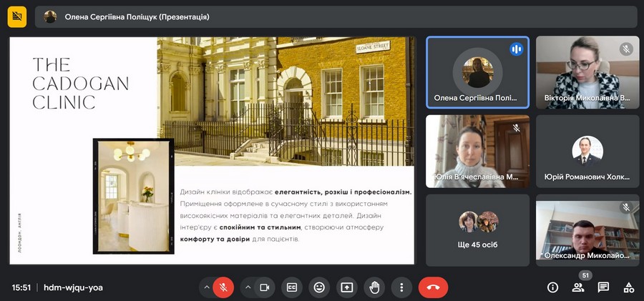Toggle the camera on or off
The width and height of the screenshot is (644, 301).
tap(264, 287)
